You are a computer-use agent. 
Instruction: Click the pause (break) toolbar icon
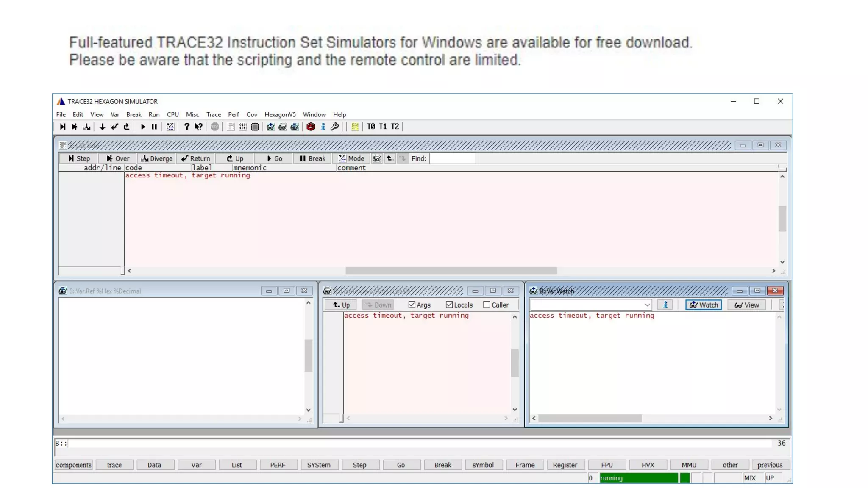154,127
